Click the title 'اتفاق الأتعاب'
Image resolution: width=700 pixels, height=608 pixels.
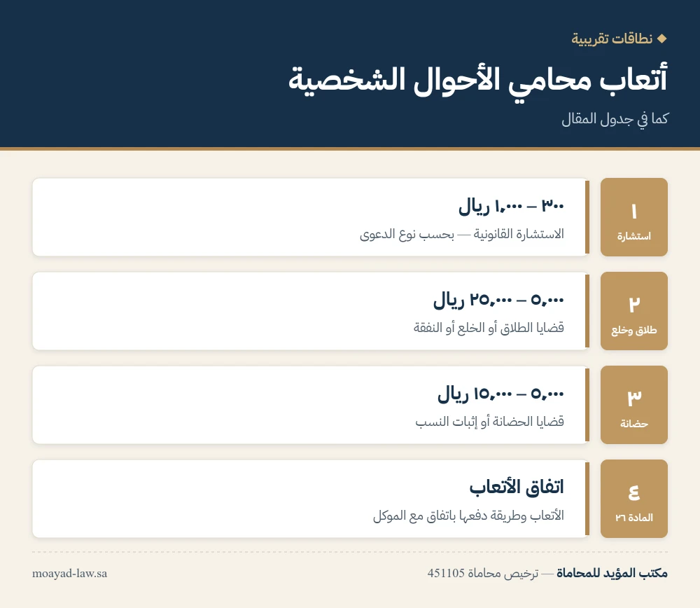[517, 488]
